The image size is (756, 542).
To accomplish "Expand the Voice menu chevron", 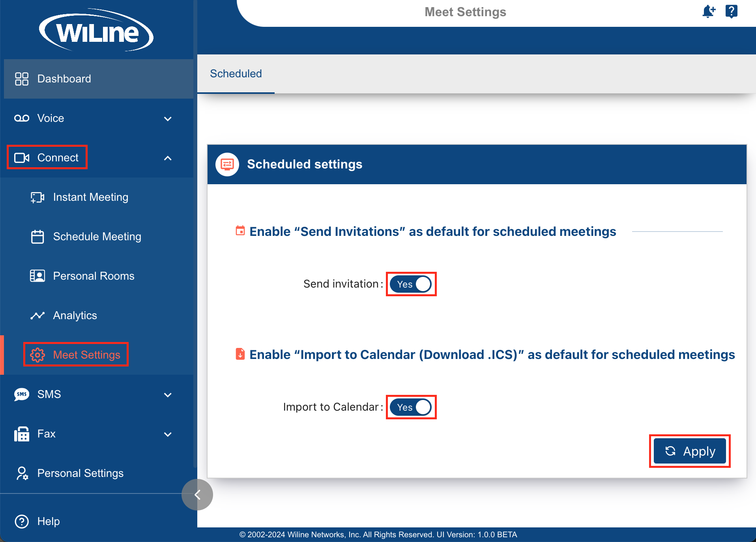I will point(168,119).
